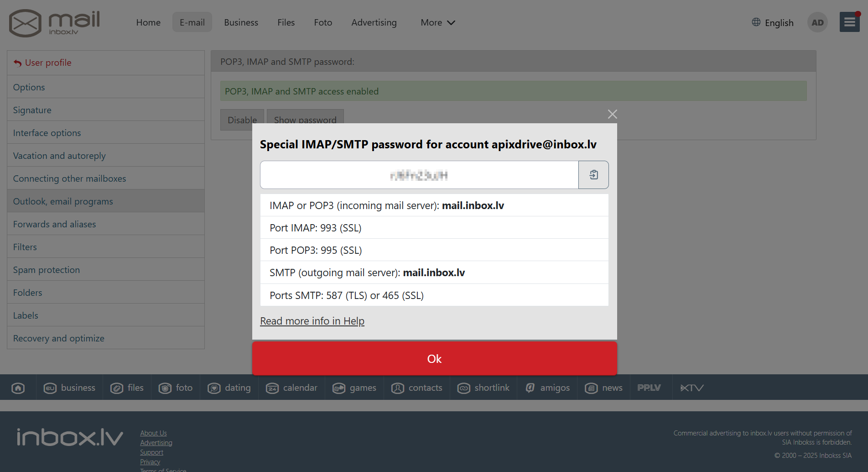Open Spam protection settings
868x472 pixels.
106,269
